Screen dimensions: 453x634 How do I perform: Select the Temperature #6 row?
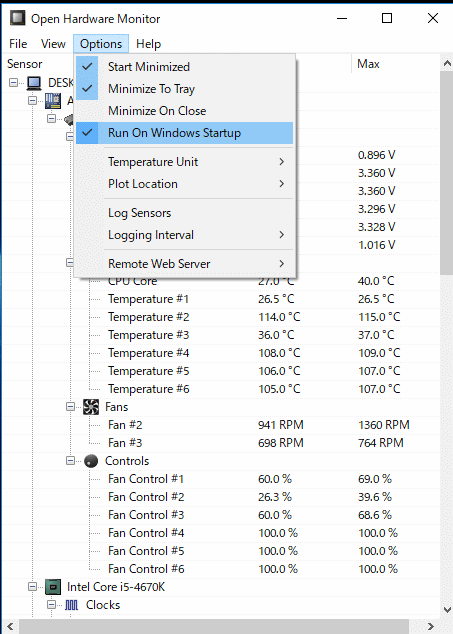pyautogui.click(x=221, y=389)
